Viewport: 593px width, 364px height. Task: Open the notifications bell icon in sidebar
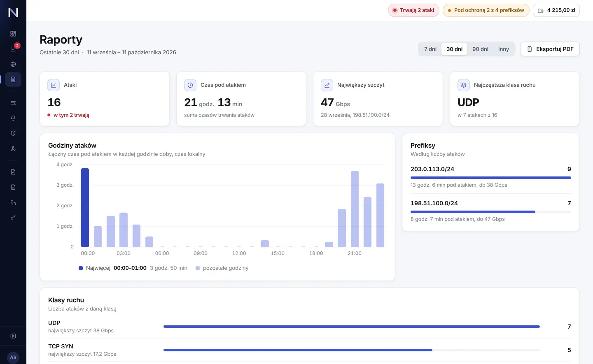pos(13,118)
